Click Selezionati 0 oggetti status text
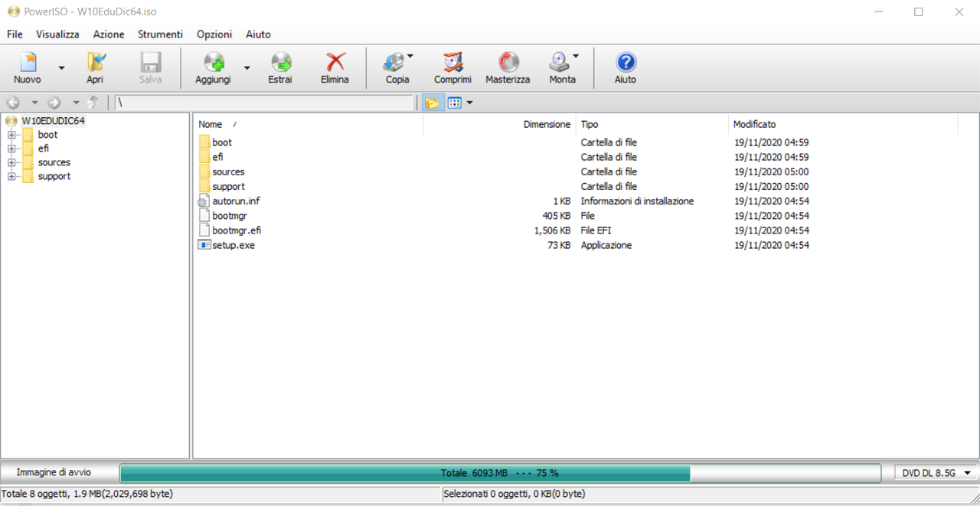Screen dimensions: 980x506 (x=514, y=494)
